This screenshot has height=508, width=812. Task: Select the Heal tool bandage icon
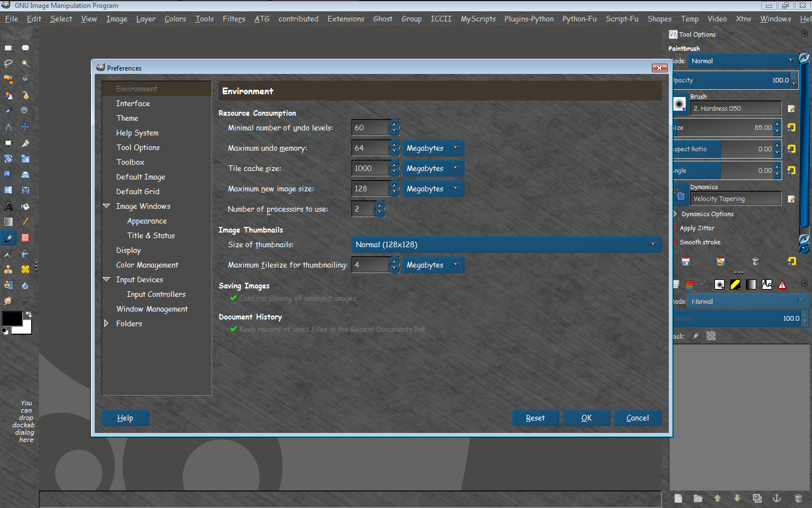tap(25, 269)
